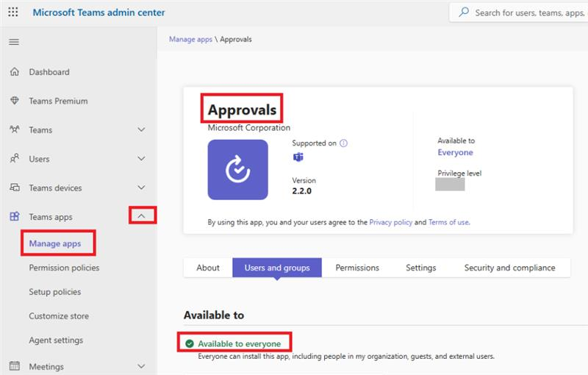Open Permission policies
The width and height of the screenshot is (588, 375).
[64, 268]
